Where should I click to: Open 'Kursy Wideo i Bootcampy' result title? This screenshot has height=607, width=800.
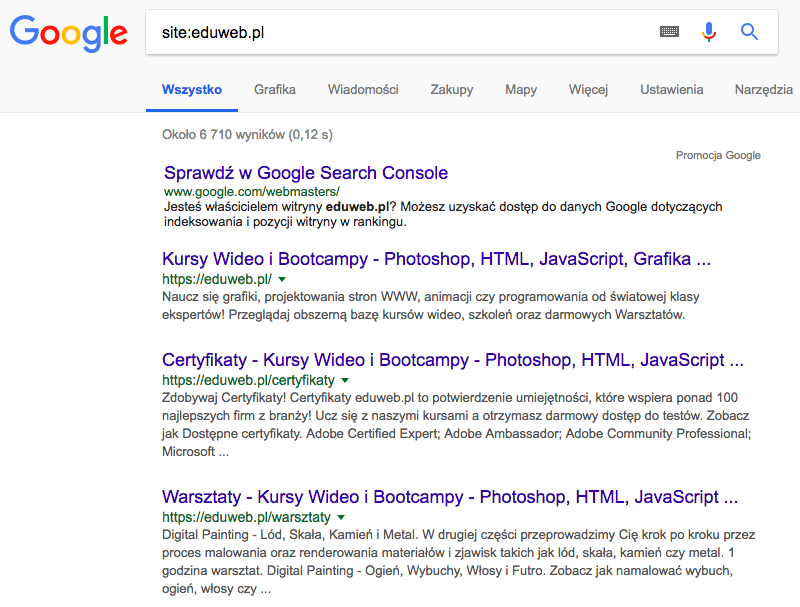pyautogui.click(x=436, y=259)
